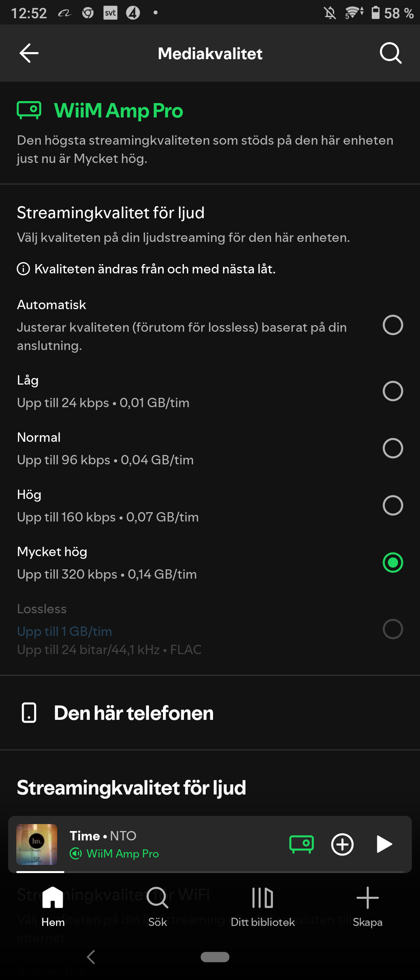Screen dimensions: 420x980
Task: Play the track Time by NTO
Action: tap(384, 844)
